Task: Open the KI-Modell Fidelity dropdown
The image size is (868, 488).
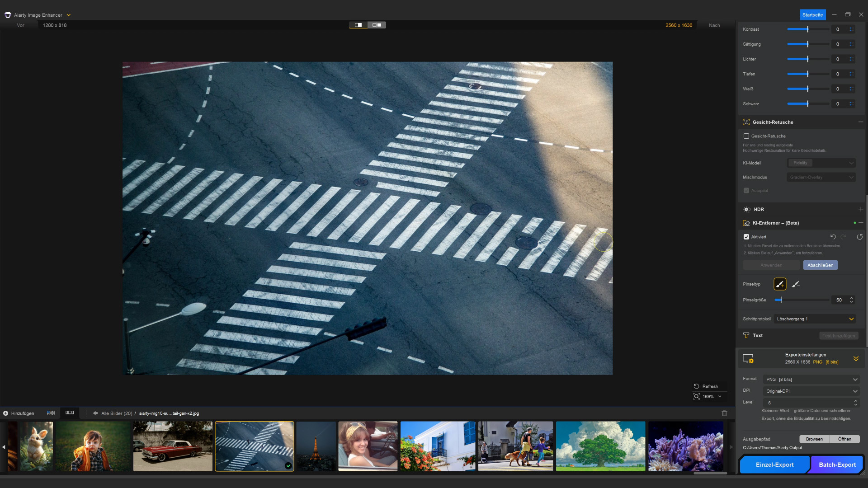Action: pyautogui.click(x=821, y=163)
